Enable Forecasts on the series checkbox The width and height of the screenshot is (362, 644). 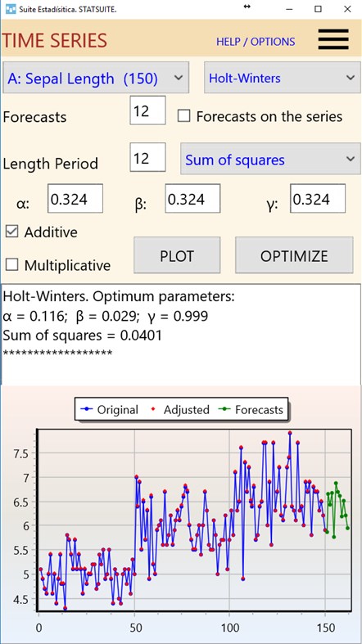(183, 116)
